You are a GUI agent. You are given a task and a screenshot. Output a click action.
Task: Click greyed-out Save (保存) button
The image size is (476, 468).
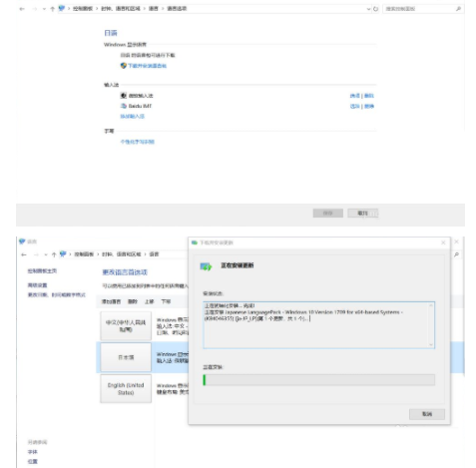[328, 214]
